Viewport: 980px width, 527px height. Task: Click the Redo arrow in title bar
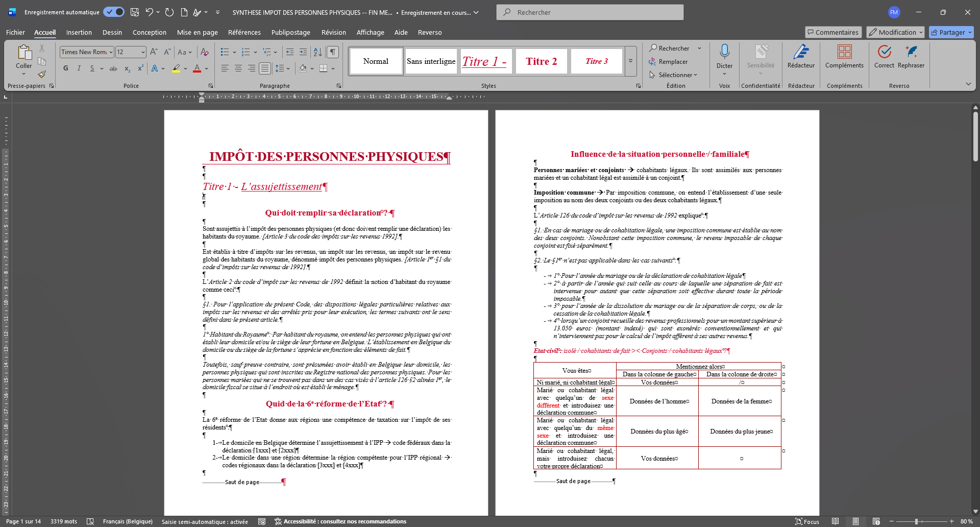click(169, 12)
